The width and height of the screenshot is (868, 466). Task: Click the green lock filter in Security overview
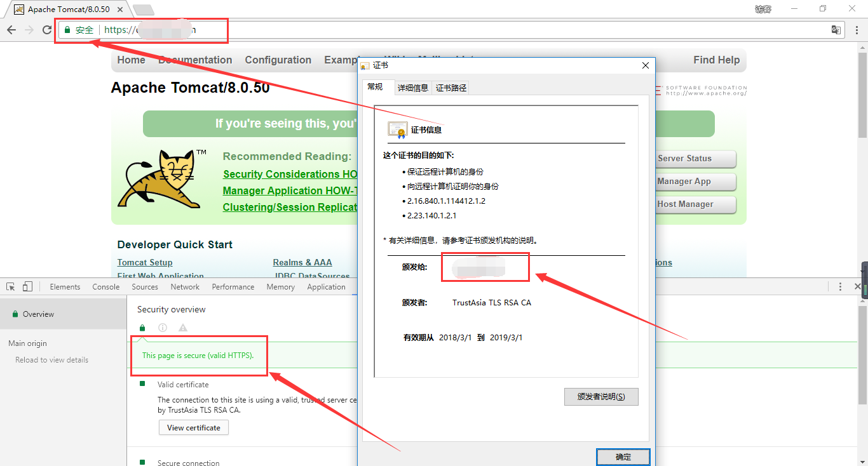click(x=142, y=328)
